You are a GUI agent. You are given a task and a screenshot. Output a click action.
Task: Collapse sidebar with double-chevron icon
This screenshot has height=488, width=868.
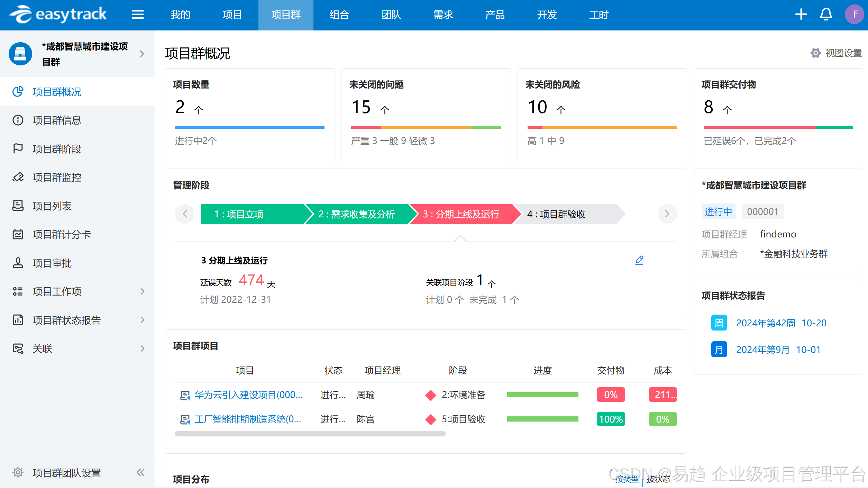click(x=140, y=472)
